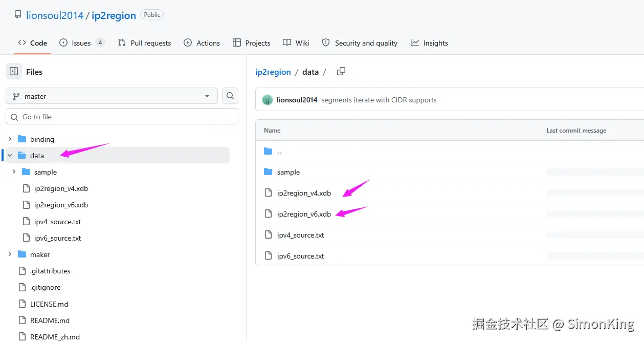Click the ip2region breadcrumb link
The width and height of the screenshot is (644, 342).
tap(273, 72)
